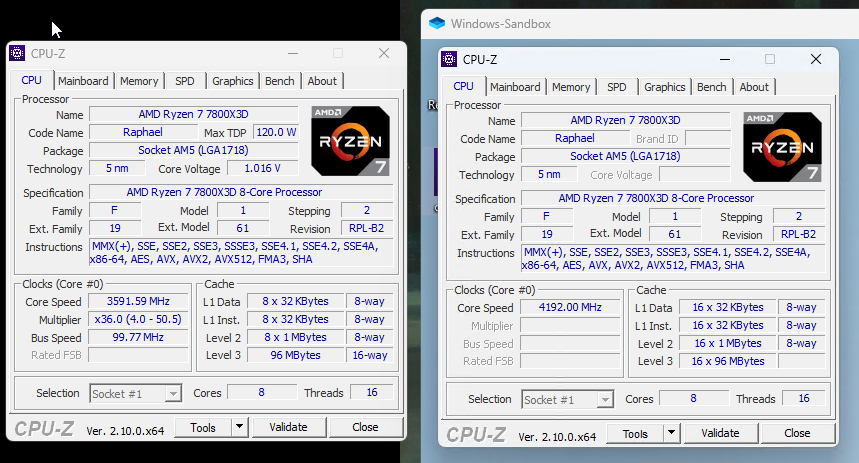Viewport: 859px width, 463px height.
Task: Open Mainboard tab in sandbox CPU-Z window
Action: (515, 87)
